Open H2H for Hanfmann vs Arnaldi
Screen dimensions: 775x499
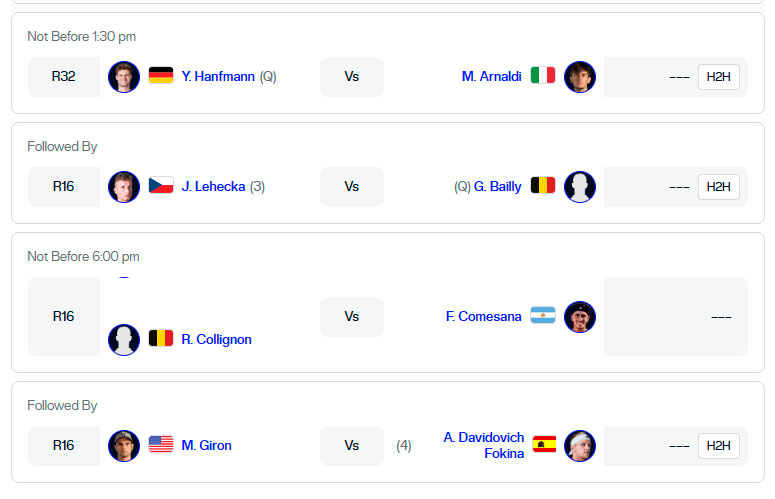719,76
